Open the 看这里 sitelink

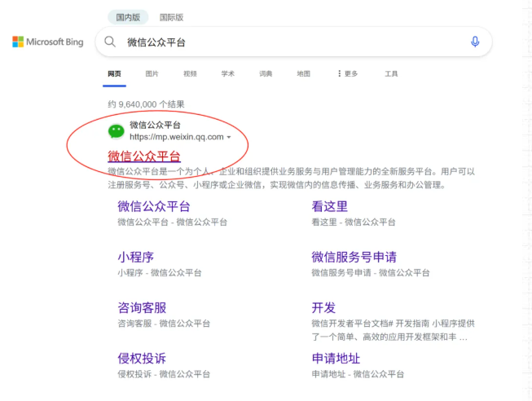coord(330,206)
